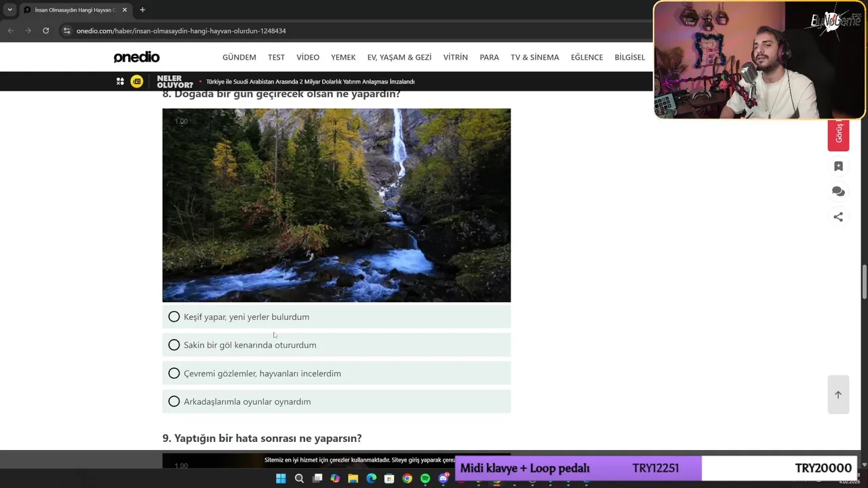Expand the tab search dropdown arrow
This screenshot has width=868, height=488.
[9, 10]
